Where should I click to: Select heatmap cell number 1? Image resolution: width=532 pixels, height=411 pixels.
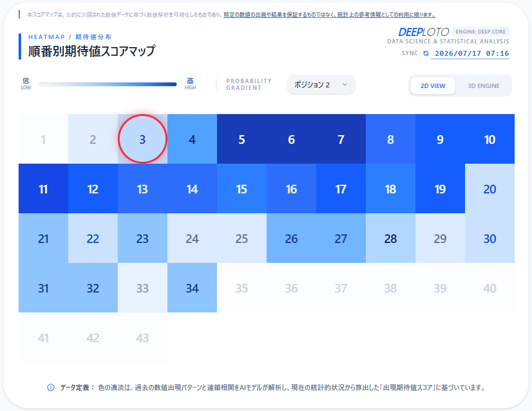[43, 139]
